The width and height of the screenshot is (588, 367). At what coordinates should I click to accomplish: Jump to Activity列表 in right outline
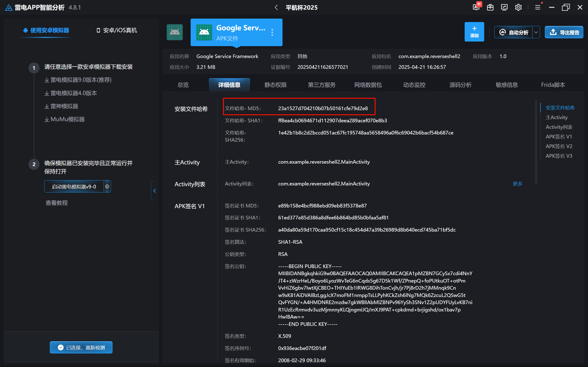coord(559,127)
